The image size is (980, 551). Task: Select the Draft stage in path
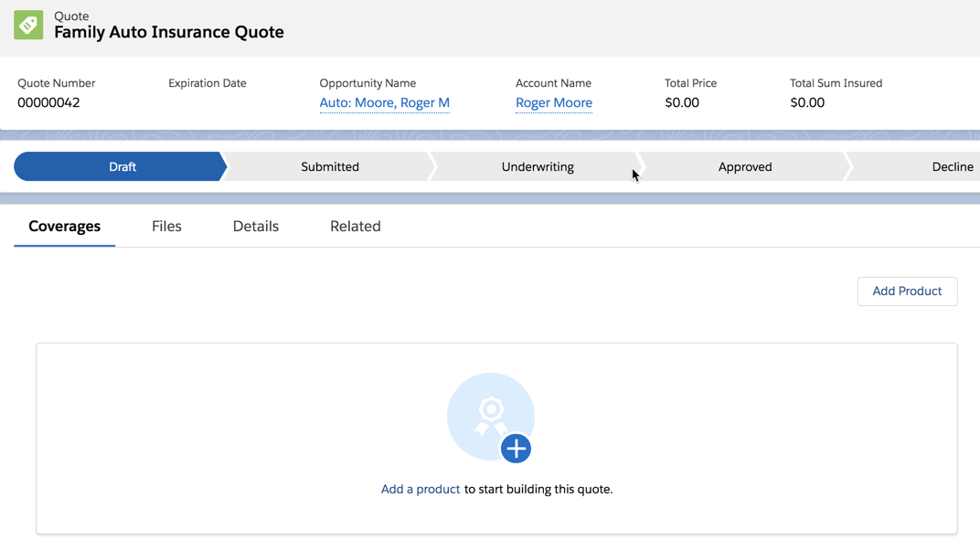click(122, 167)
